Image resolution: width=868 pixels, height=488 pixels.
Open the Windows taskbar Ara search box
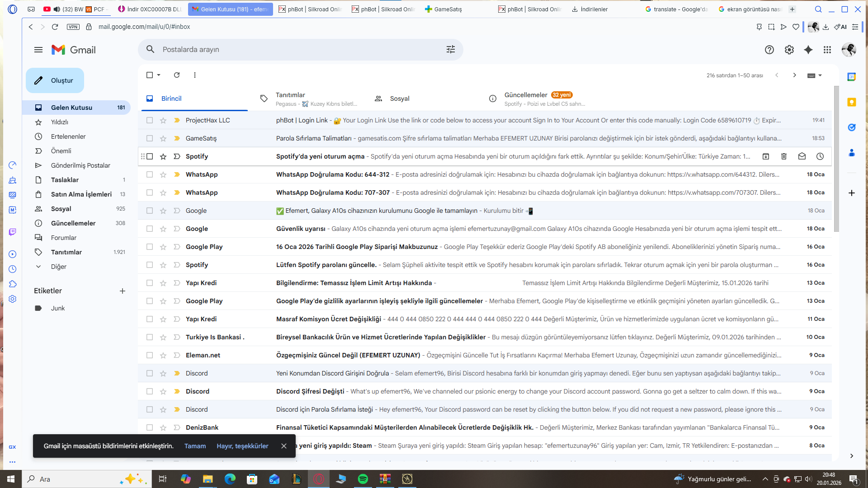[x=86, y=479]
